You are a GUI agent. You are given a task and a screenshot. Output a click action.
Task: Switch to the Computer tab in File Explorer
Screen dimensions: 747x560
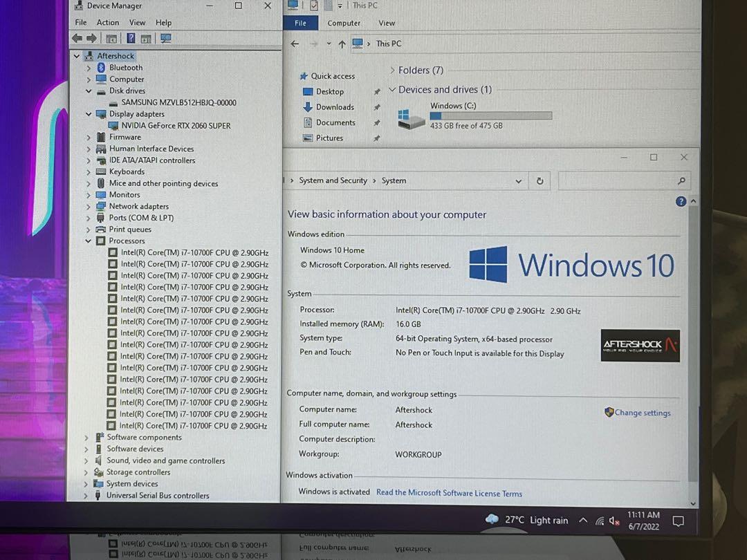344,23
